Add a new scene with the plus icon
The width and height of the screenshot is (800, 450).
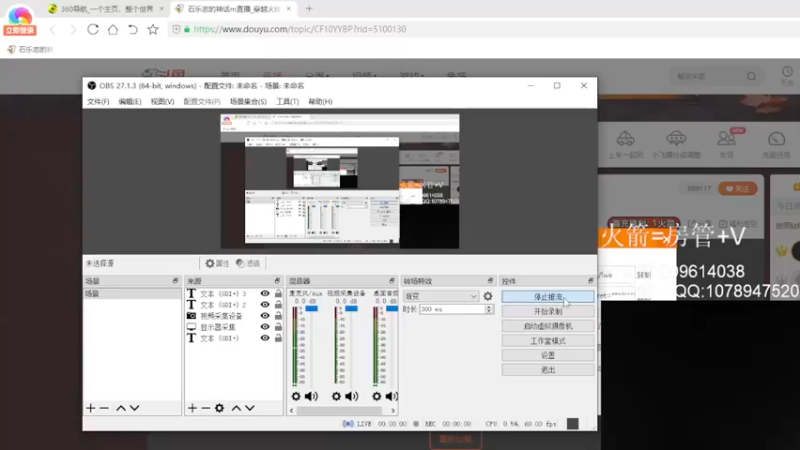coord(91,408)
